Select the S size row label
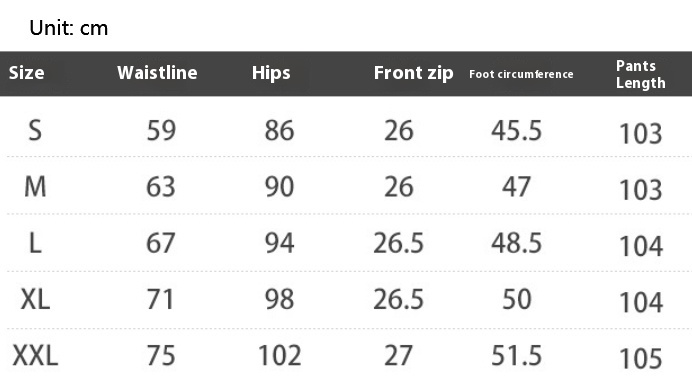 coord(35,131)
